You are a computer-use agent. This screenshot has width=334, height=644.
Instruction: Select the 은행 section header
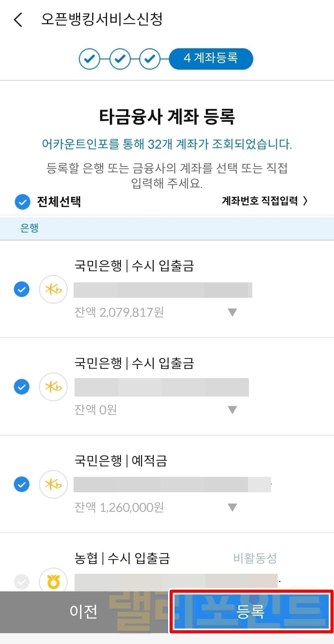[x=29, y=228]
